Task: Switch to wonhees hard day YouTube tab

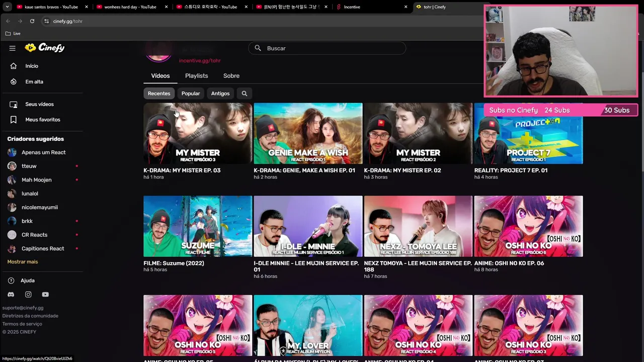Action: click(130, 7)
